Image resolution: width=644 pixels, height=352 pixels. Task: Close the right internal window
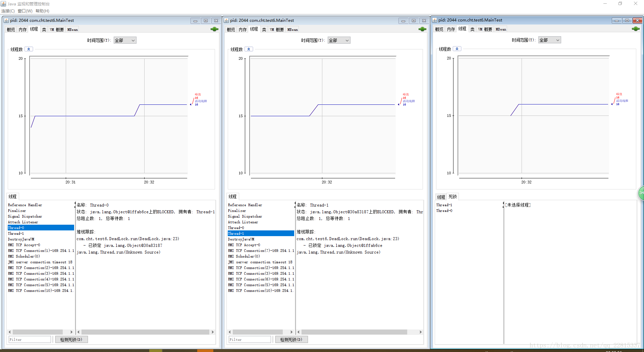coord(638,20)
